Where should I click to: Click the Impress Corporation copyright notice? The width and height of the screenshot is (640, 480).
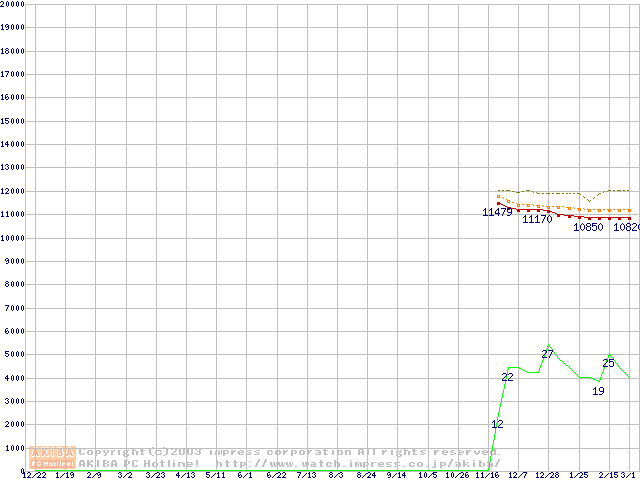[x=289, y=452]
